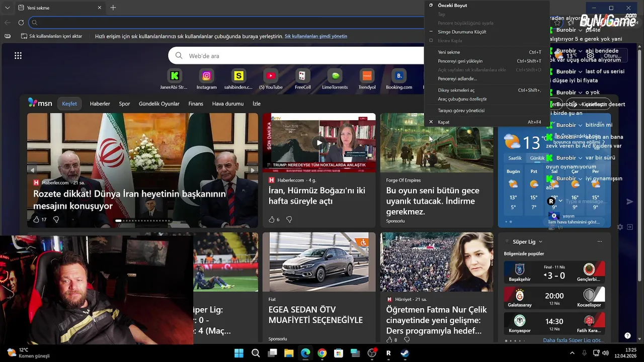The width and height of the screenshot is (644, 362).
Task: Reload the page with the refresh icon
Action: pyautogui.click(x=21, y=23)
